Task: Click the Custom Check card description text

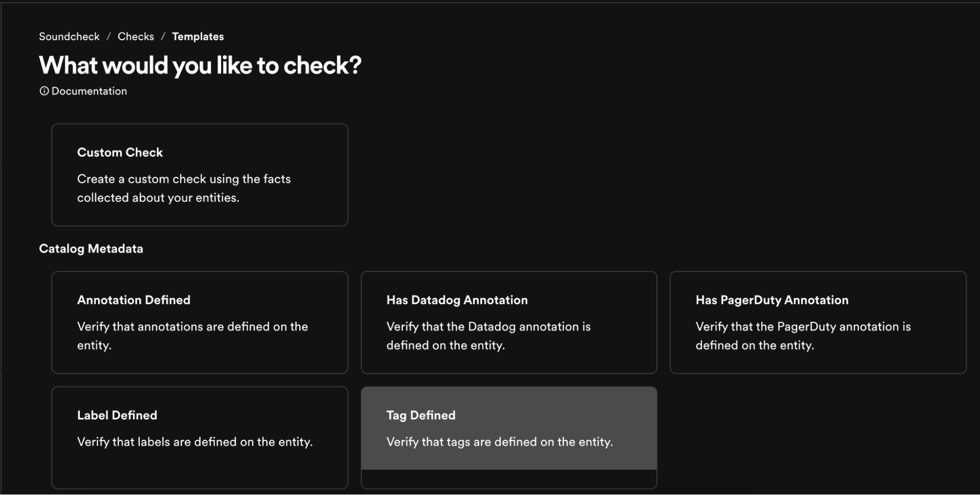Action: click(x=184, y=188)
